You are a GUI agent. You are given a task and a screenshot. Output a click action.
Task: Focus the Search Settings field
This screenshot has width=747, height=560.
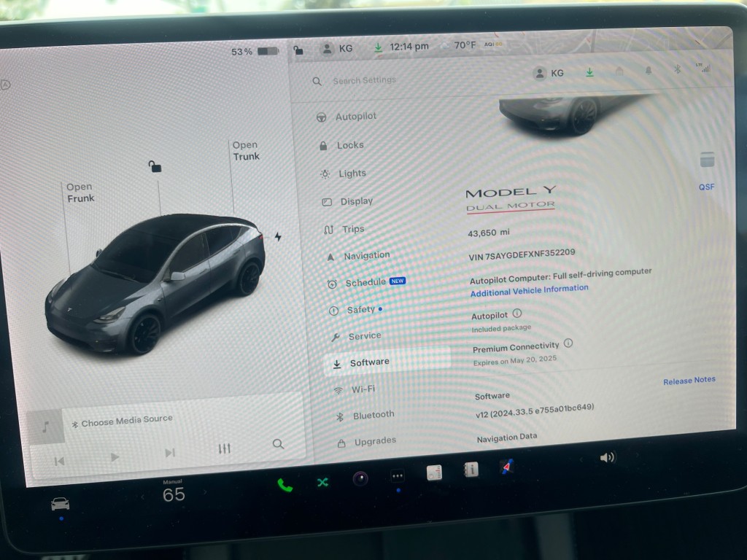click(x=364, y=80)
